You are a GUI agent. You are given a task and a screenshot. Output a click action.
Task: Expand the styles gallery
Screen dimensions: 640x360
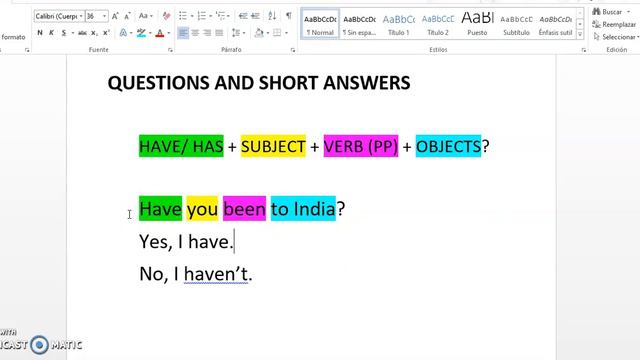580,35
